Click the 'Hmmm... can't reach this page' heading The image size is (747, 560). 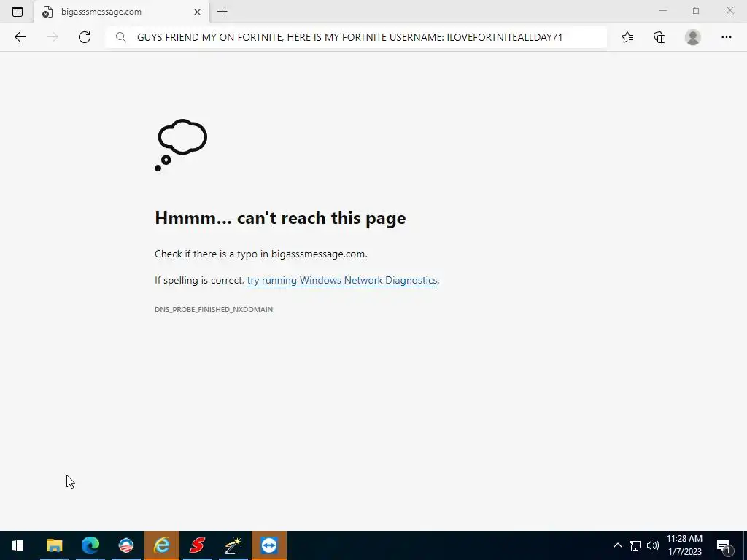[280, 217]
